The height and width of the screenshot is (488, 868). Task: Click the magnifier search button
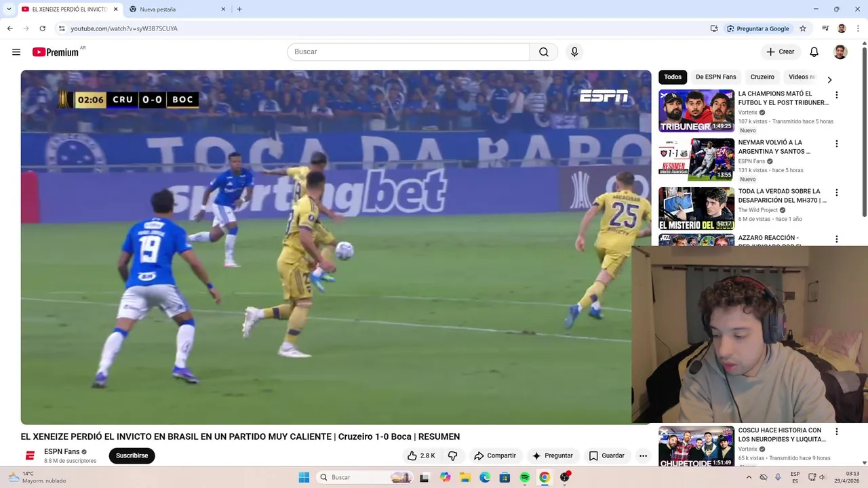pyautogui.click(x=544, y=52)
